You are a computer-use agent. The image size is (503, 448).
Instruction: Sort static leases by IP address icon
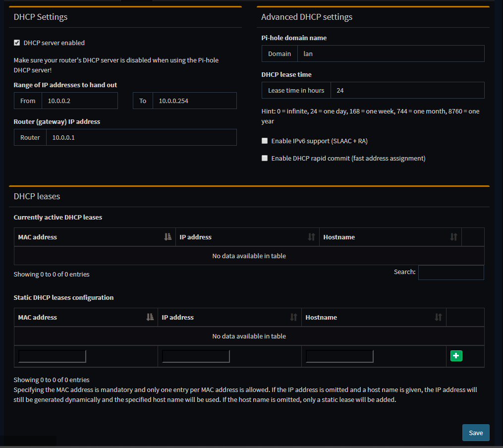pyautogui.click(x=293, y=317)
